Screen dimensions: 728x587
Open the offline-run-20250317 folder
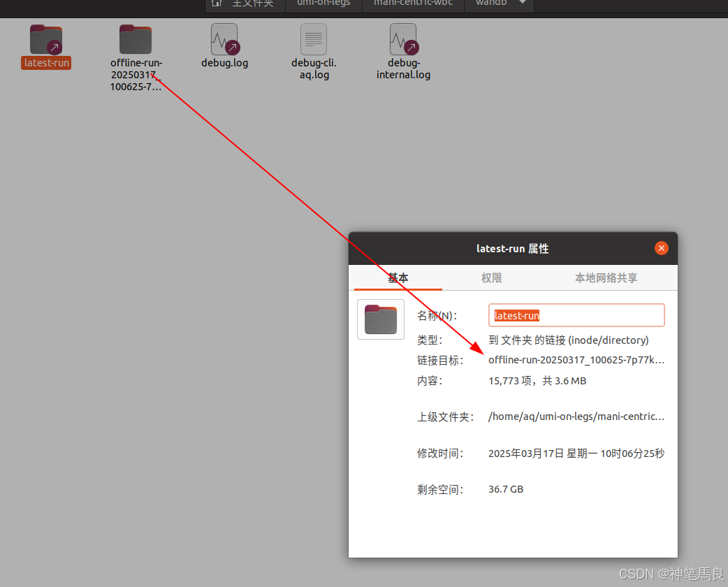pyautogui.click(x=135, y=39)
